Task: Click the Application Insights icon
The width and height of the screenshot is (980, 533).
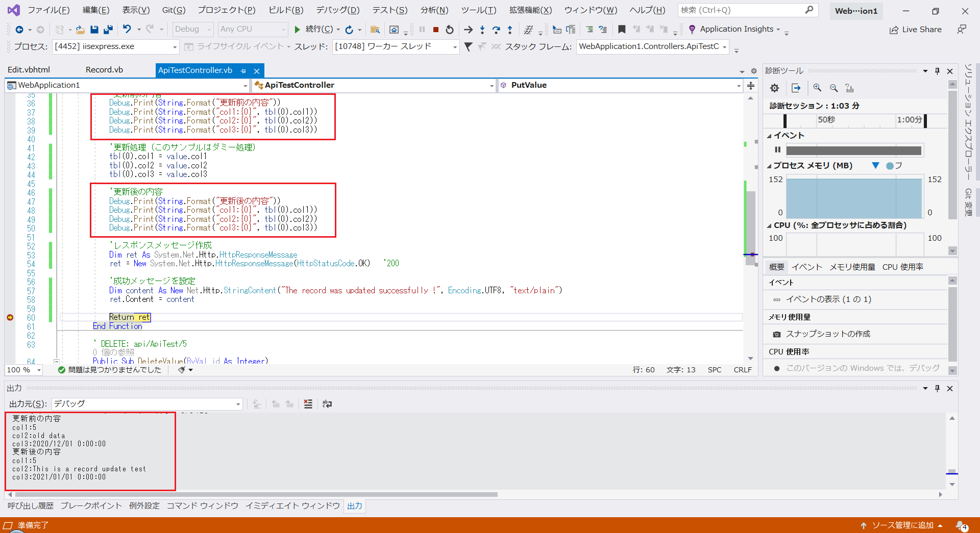Action: (692, 29)
